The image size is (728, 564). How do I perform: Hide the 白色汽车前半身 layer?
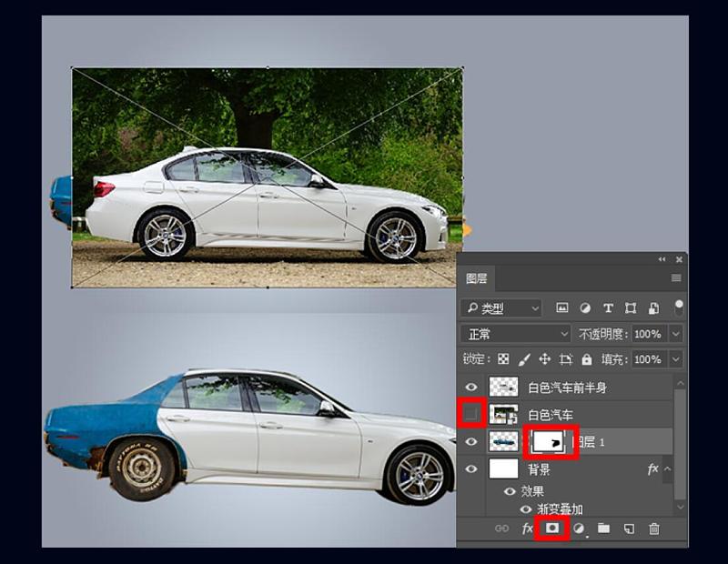(x=471, y=388)
